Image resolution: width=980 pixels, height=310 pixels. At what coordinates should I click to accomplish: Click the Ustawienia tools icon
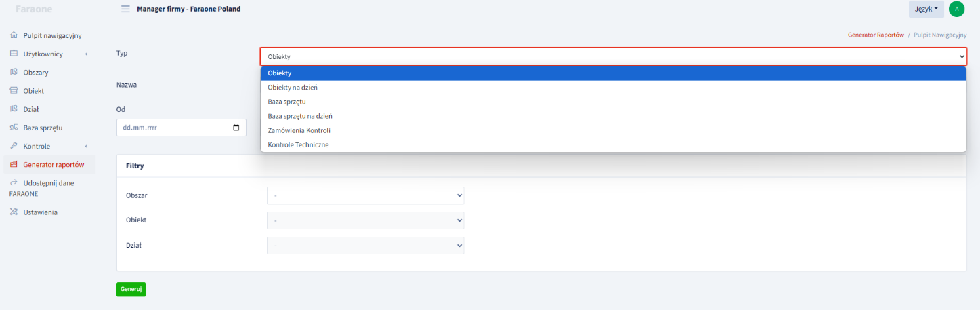[14, 212]
